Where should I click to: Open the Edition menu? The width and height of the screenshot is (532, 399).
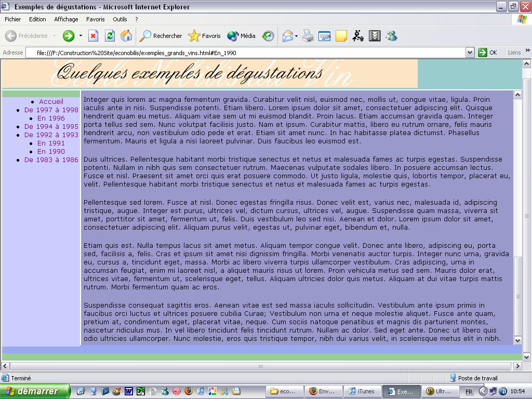(x=37, y=19)
